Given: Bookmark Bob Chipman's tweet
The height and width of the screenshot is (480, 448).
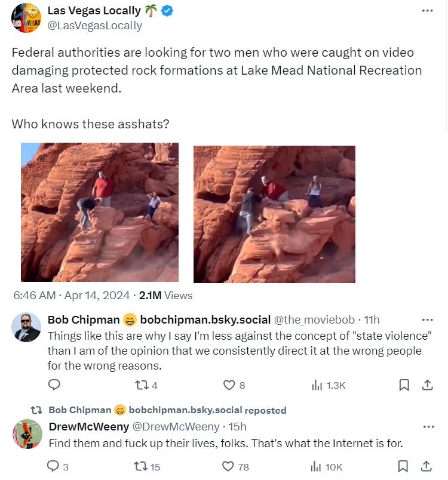Looking at the screenshot, I should click(404, 386).
